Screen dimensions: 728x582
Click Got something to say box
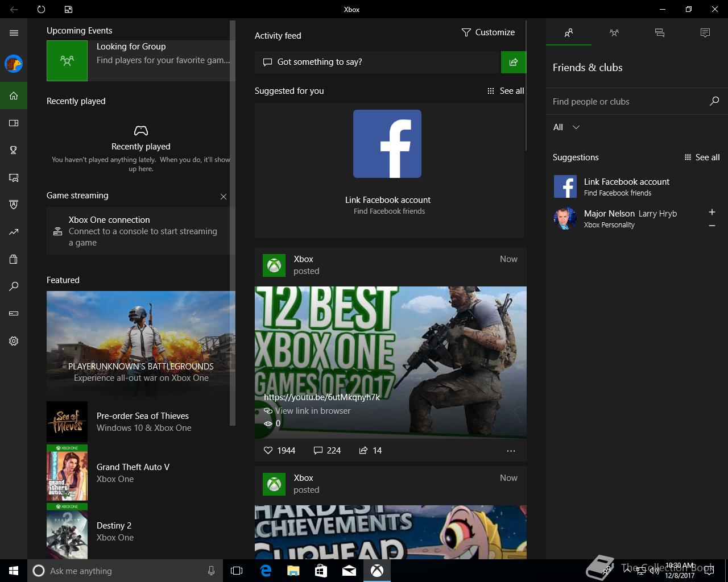point(377,62)
